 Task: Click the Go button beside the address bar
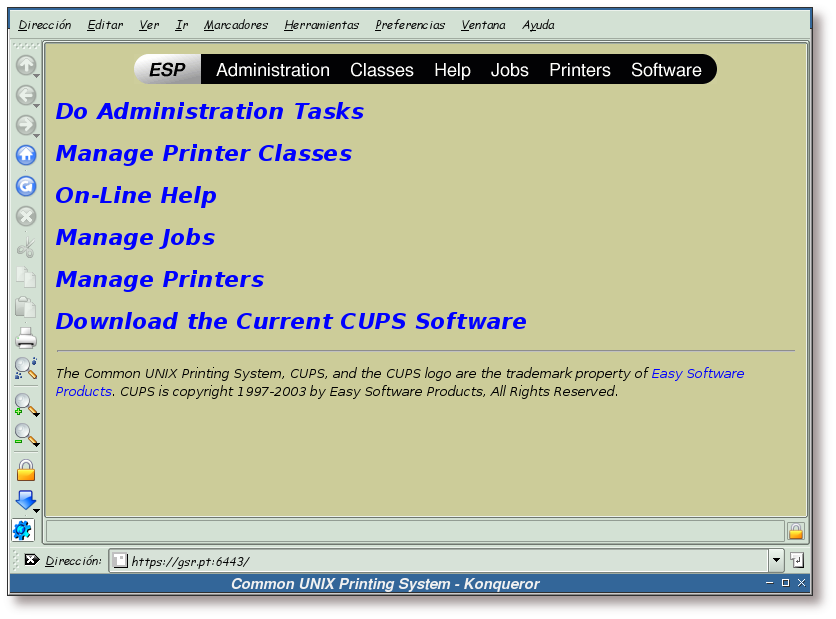click(797, 560)
